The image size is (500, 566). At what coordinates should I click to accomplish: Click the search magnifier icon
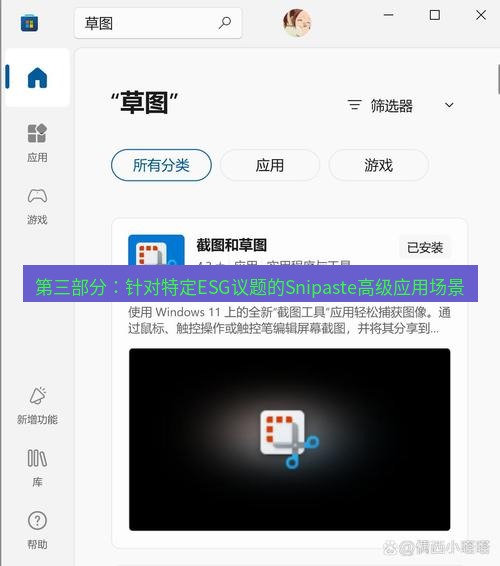[225, 23]
